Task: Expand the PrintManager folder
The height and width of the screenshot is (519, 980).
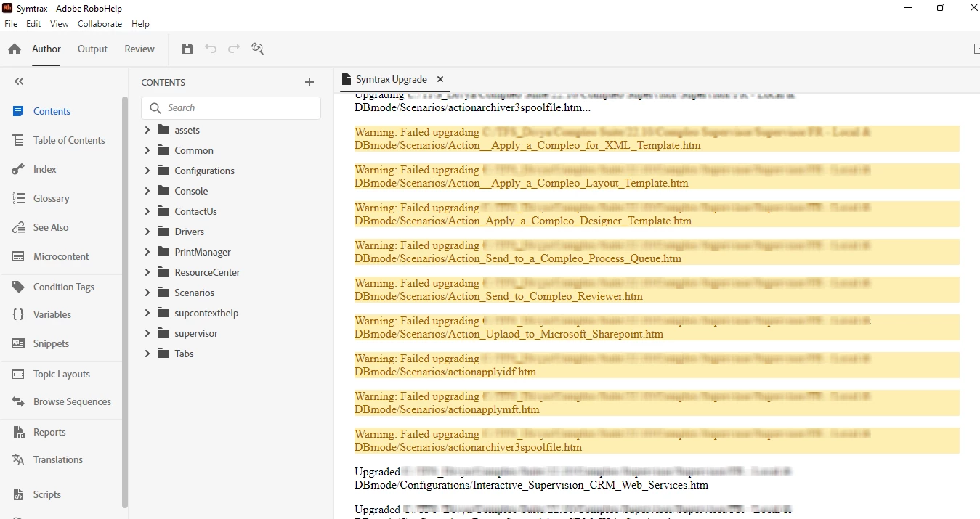Action: (x=147, y=252)
